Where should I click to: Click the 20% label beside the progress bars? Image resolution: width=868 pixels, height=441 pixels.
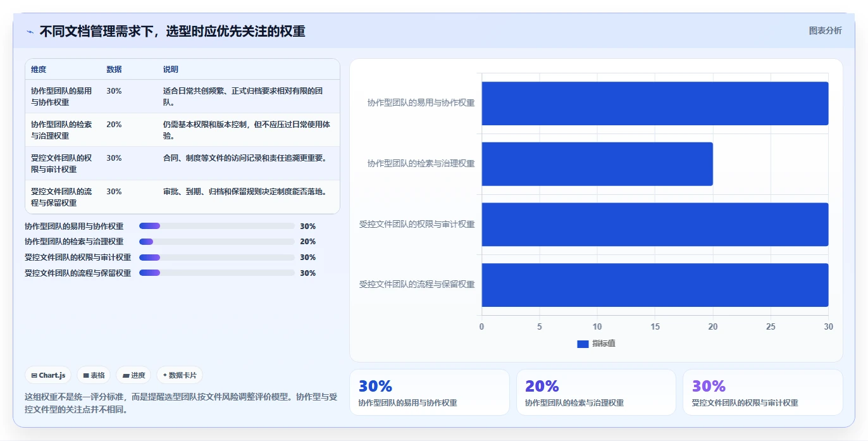click(308, 242)
